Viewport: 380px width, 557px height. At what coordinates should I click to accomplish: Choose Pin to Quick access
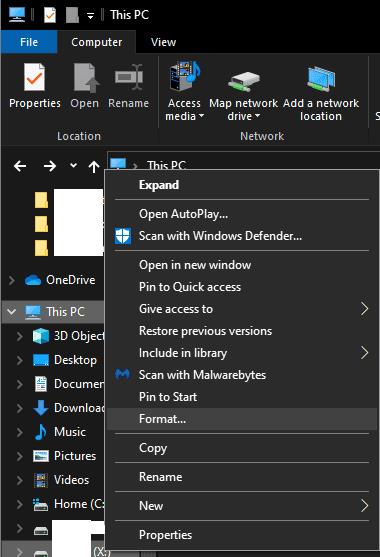[x=241, y=287]
